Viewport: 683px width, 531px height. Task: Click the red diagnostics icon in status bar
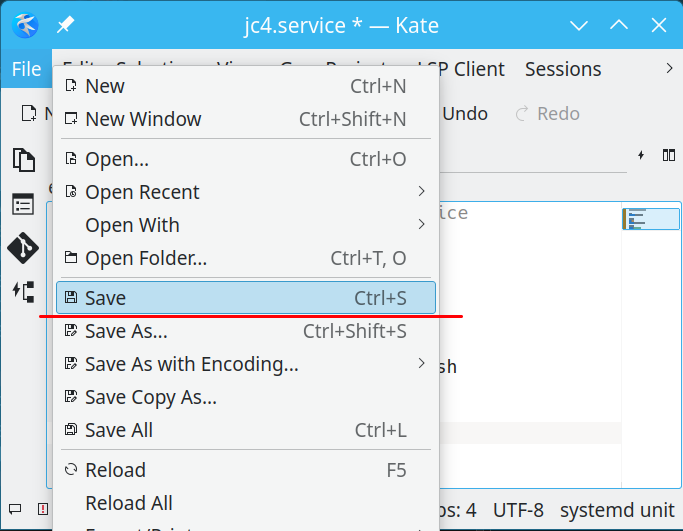[42, 510]
